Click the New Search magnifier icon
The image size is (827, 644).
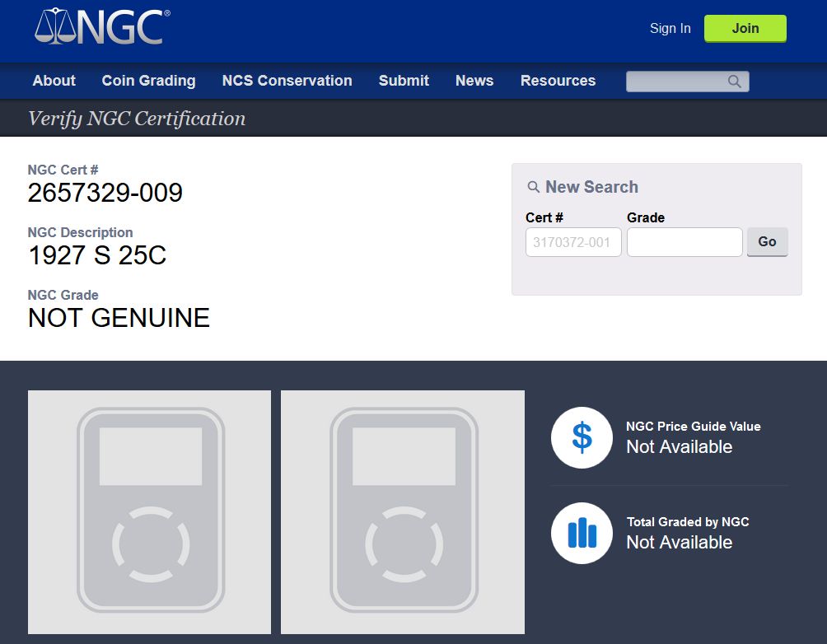(x=533, y=187)
